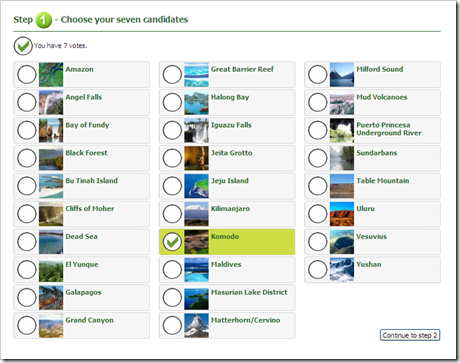Viewport: 460px width, 363px height.
Task: Click the Cliffs of Moher picture
Action: point(51,214)
